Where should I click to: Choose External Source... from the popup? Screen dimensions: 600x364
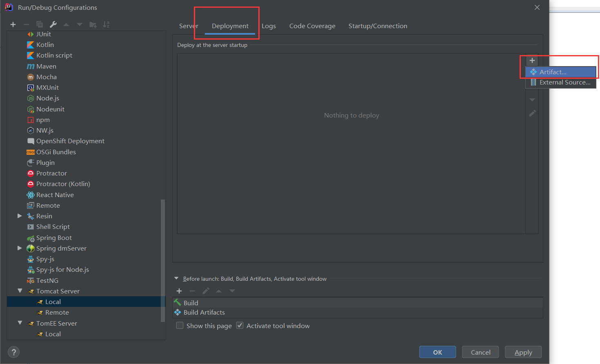coord(561,82)
